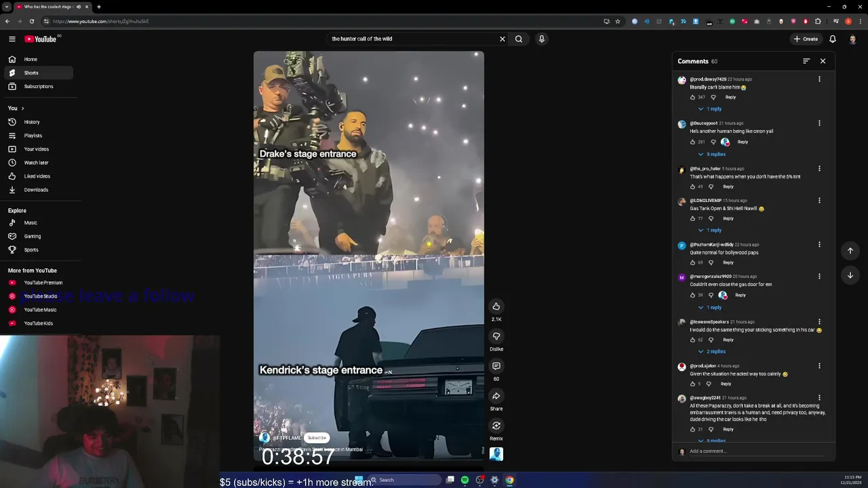Like the @prod.lajaton comment
The image size is (868, 488).
pos(692,384)
